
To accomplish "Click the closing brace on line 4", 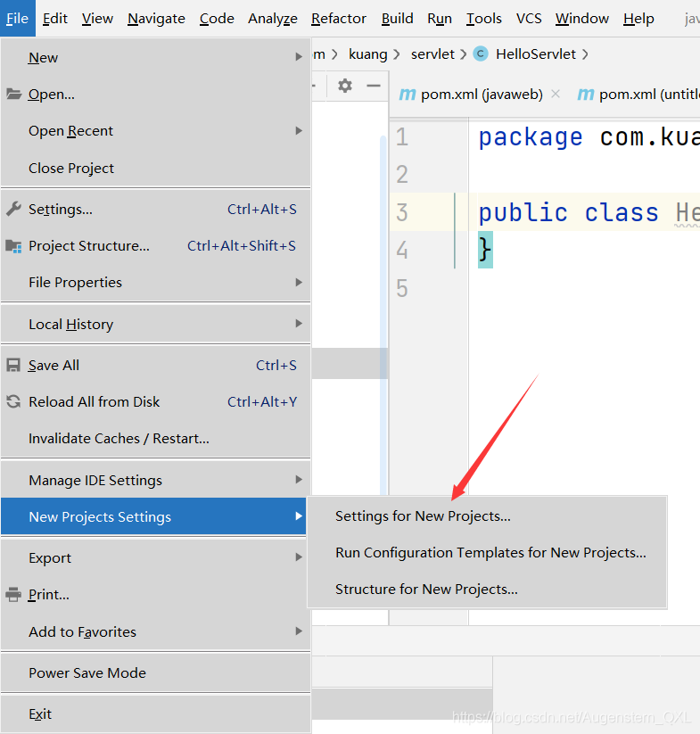I will 485,250.
